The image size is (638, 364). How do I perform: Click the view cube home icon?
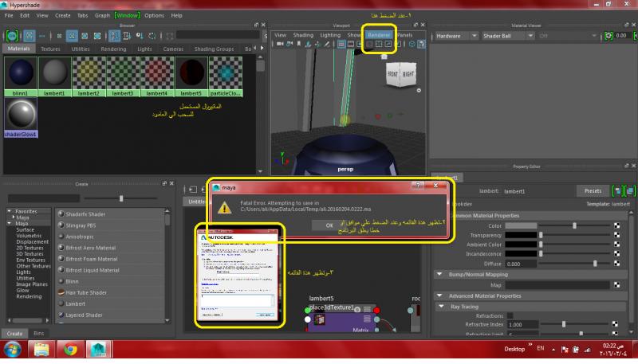pos(384,57)
